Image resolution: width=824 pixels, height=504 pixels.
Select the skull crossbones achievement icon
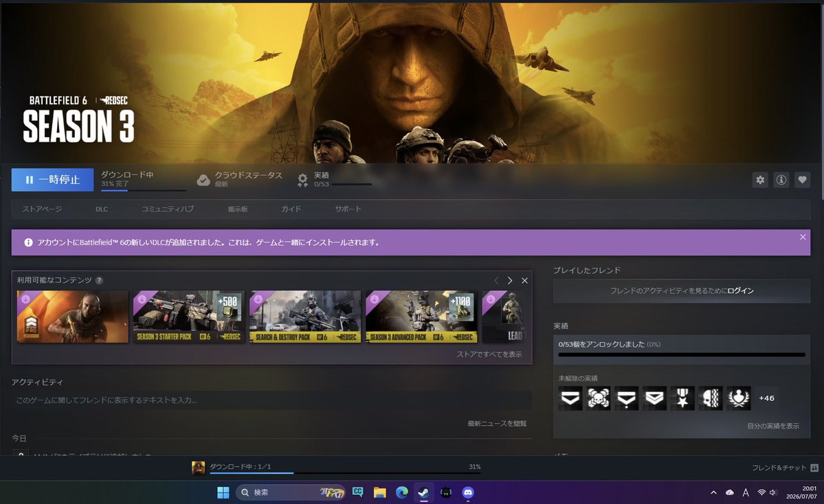coord(598,398)
